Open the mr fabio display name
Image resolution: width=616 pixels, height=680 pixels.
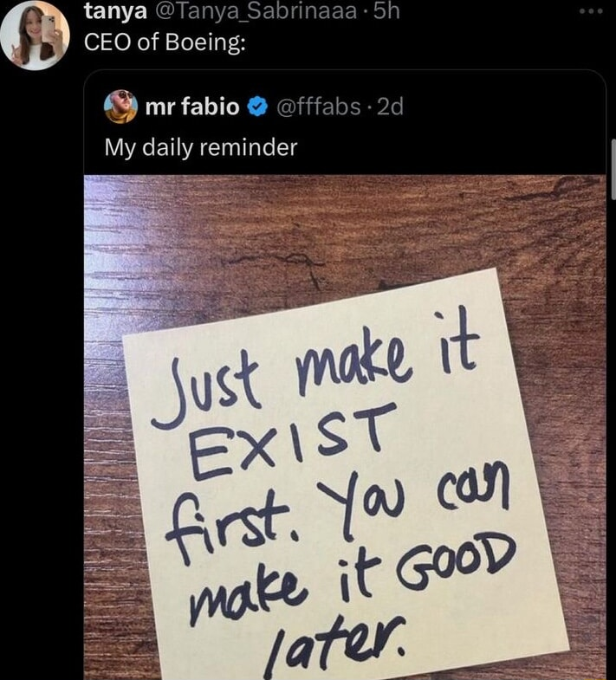point(192,107)
